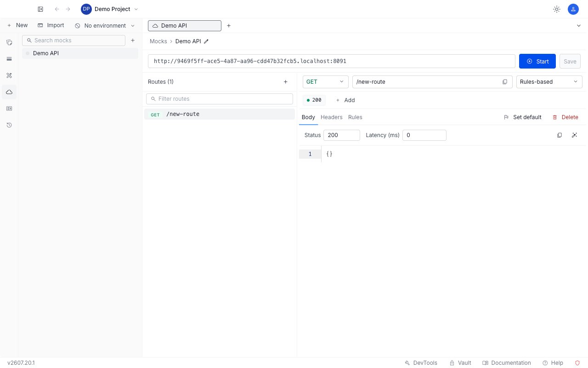Click Set default for the response

pyautogui.click(x=522, y=117)
